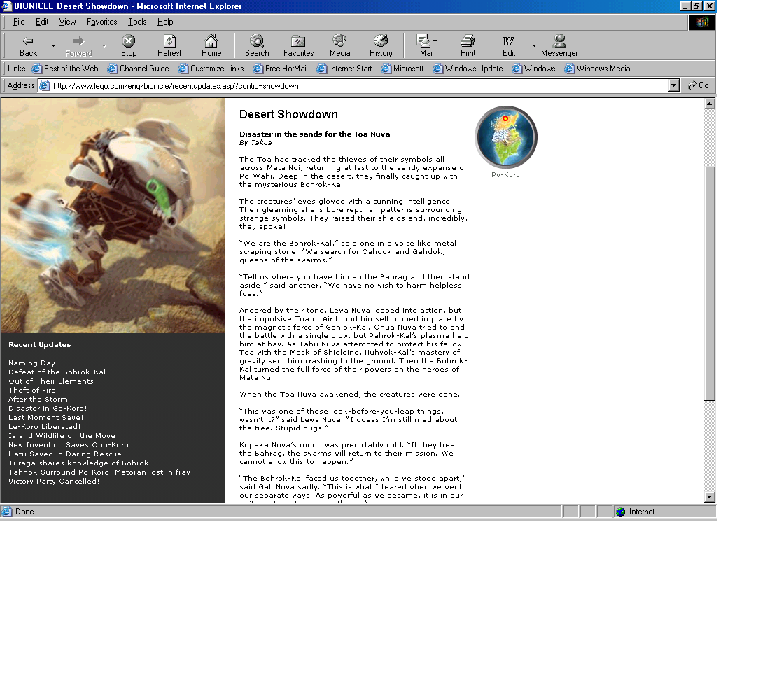This screenshot has width=770, height=700.
Task: Open the Microsoft links bar shortcut
Action: click(402, 69)
